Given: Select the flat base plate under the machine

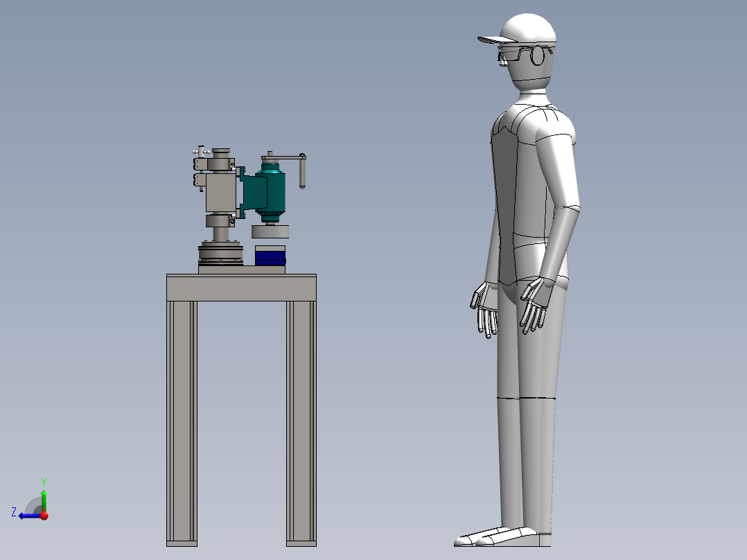Looking at the screenshot, I should 242,270.
